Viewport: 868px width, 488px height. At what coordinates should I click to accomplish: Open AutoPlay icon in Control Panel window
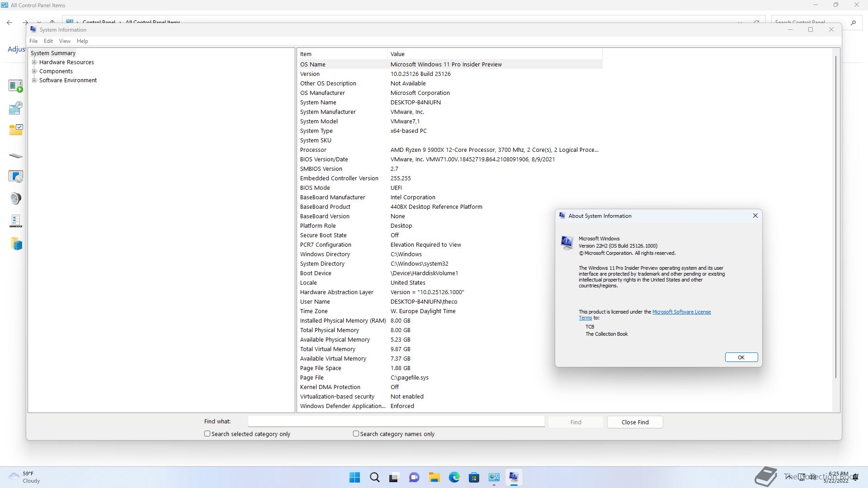tap(15, 86)
